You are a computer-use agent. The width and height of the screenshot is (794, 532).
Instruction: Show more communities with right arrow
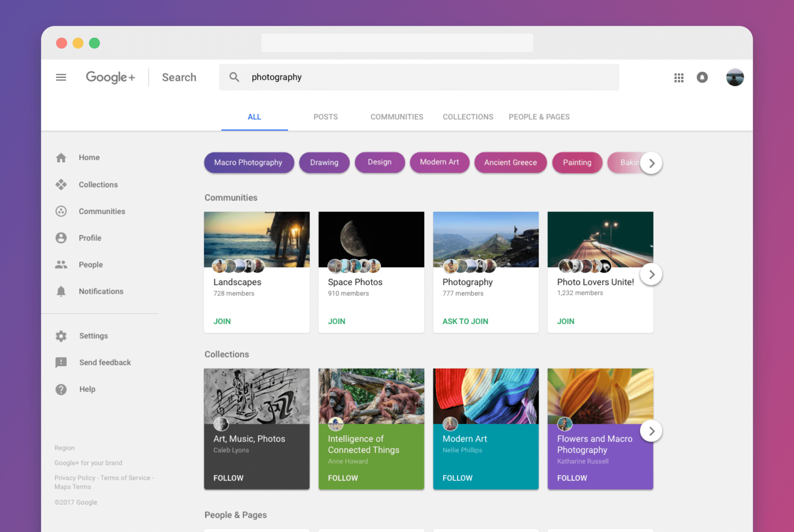pos(651,274)
